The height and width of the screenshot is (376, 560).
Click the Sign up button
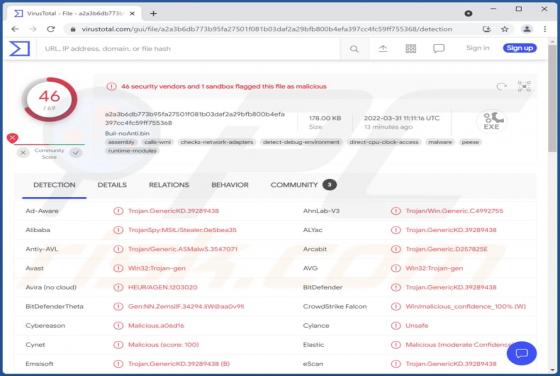tap(520, 48)
